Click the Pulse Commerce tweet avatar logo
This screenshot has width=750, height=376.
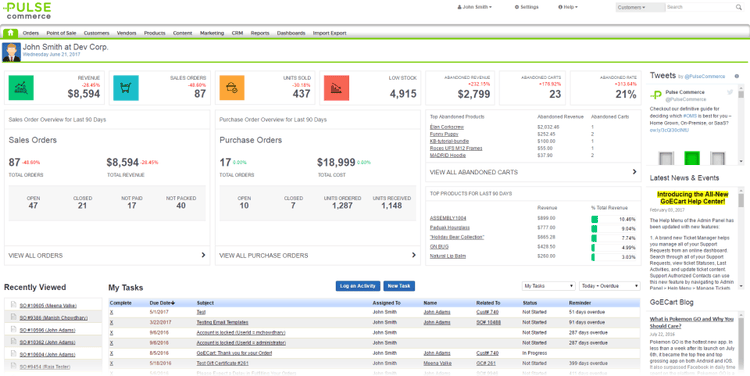click(x=656, y=95)
